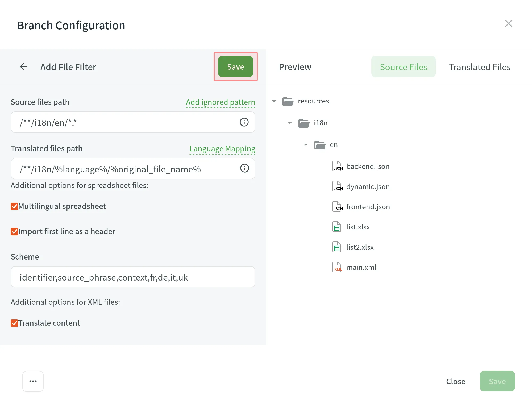The width and height of the screenshot is (532, 409).
Task: Toggle Import first line as a header
Action: pos(14,232)
